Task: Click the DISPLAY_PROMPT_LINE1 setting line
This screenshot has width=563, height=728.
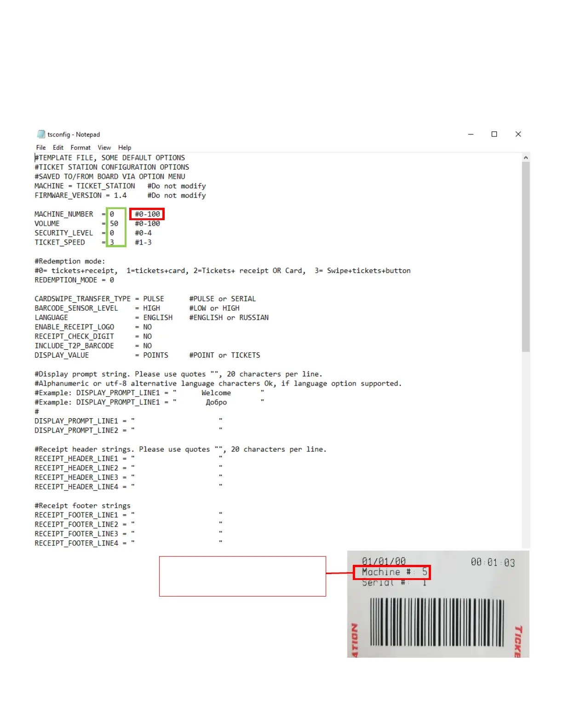Action: click(x=129, y=421)
